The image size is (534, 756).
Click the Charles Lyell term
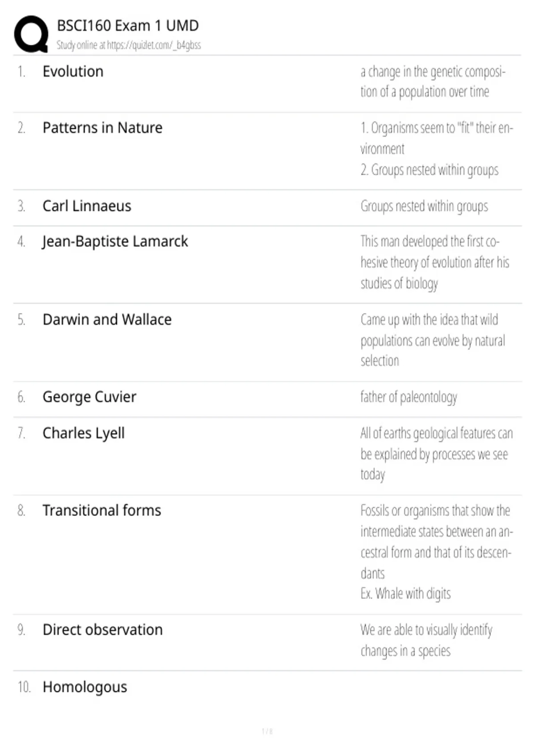point(84,433)
